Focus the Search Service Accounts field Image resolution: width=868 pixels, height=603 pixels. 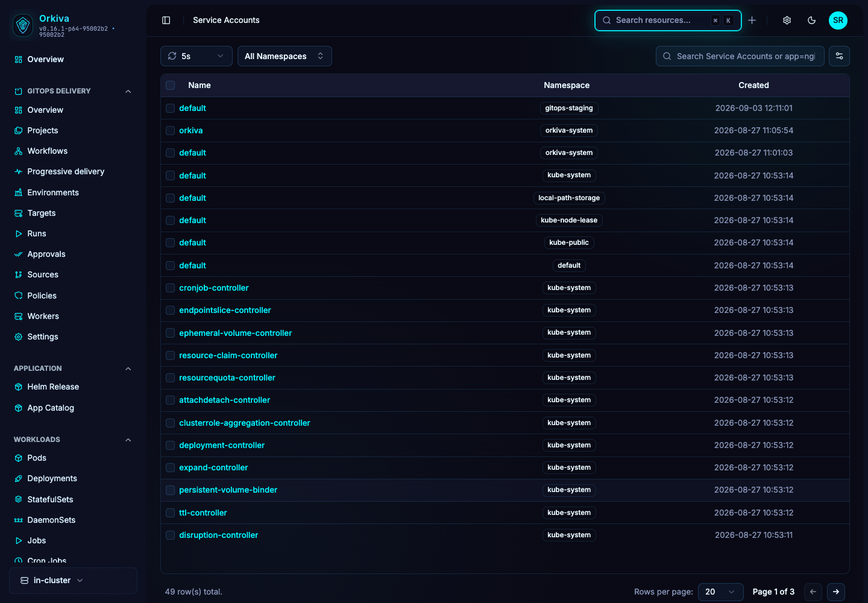coord(740,56)
